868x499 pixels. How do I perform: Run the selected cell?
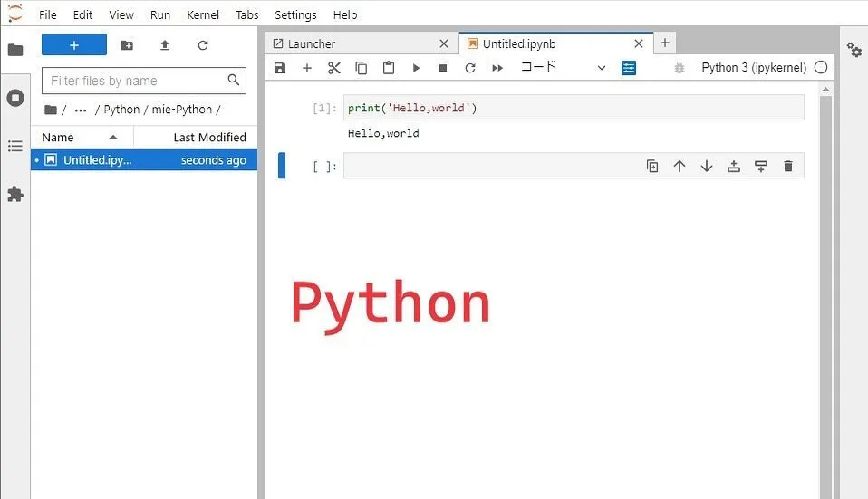click(x=416, y=68)
